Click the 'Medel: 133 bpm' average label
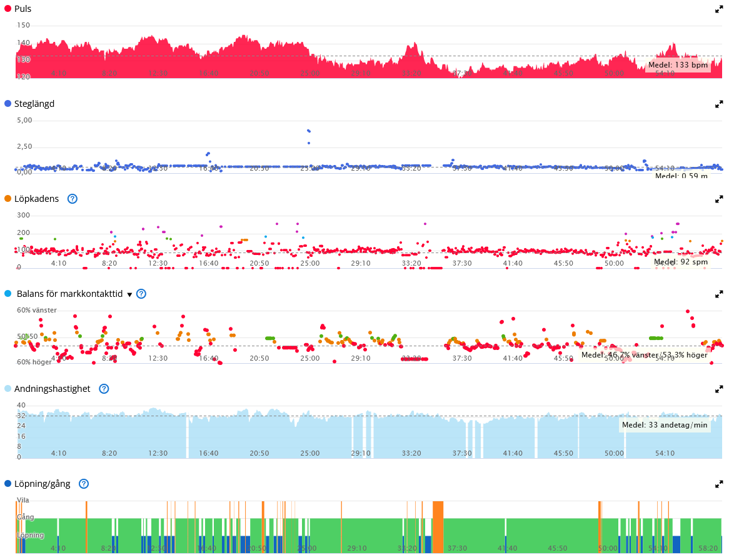 point(678,65)
